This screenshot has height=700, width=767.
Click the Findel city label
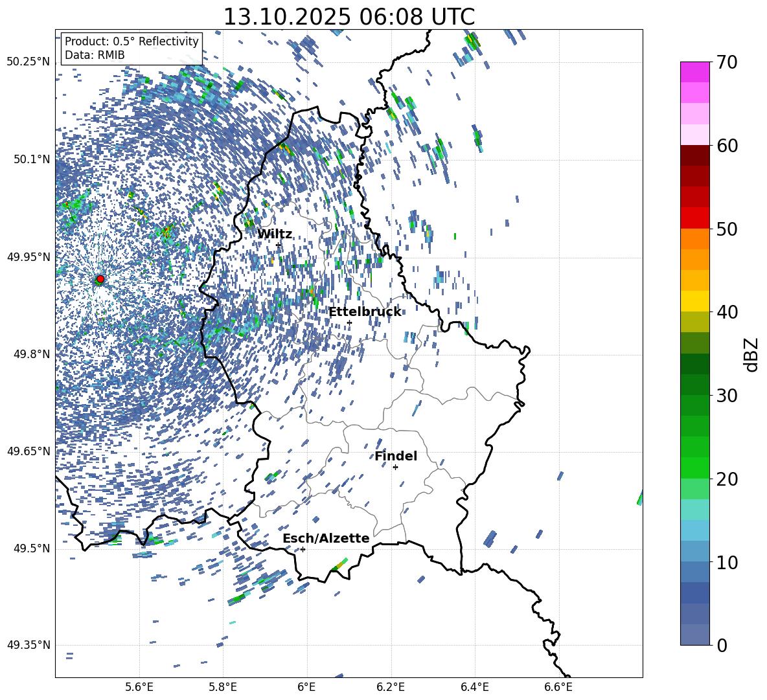click(x=396, y=456)
